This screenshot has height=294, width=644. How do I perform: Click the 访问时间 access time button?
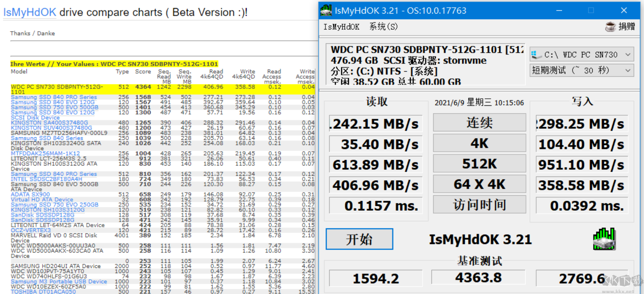(x=479, y=205)
